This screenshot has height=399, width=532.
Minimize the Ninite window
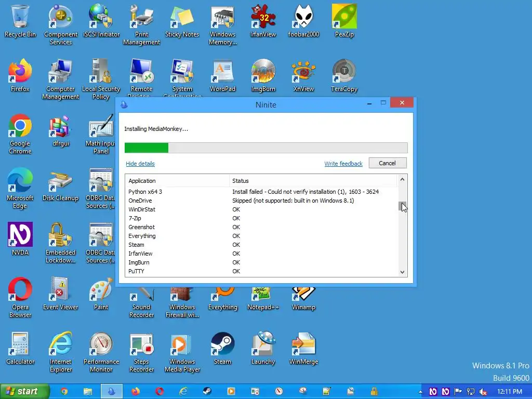click(369, 103)
